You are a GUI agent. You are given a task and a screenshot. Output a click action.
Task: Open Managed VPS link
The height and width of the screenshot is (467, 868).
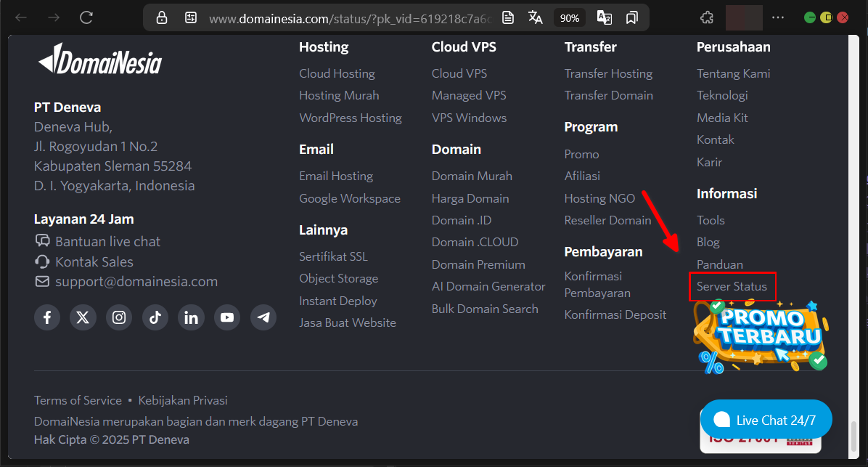point(469,95)
